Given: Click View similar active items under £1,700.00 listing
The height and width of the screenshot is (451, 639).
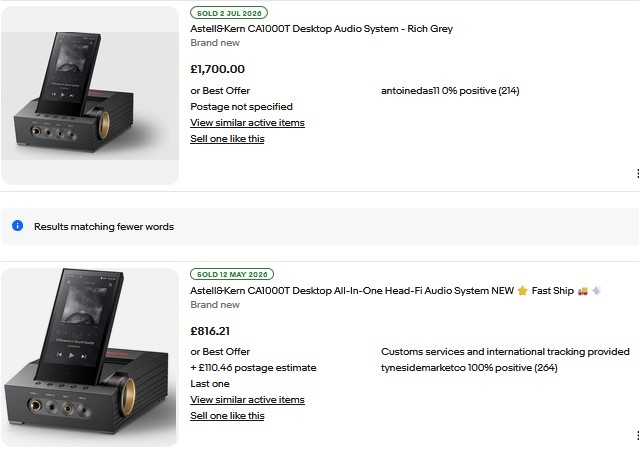Looking at the screenshot, I should point(247,123).
